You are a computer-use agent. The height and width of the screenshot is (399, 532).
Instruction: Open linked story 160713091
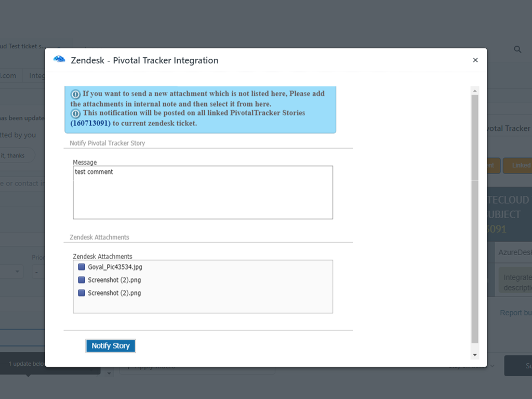[90, 124]
